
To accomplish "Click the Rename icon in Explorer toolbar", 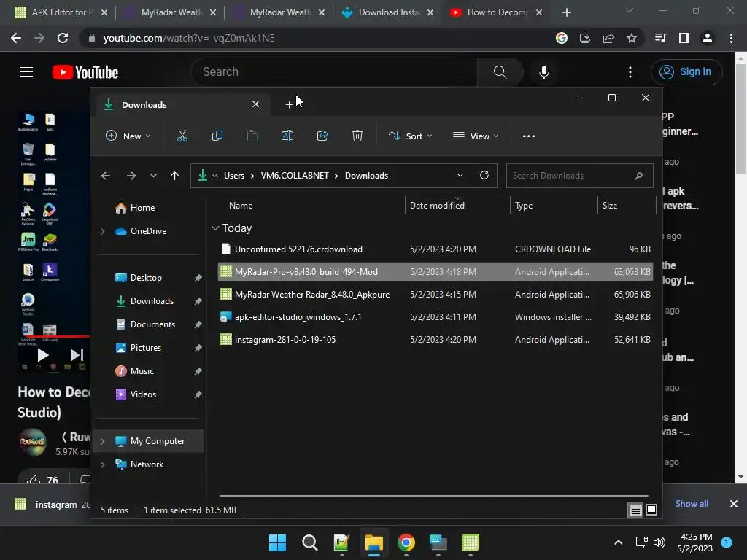I will click(x=287, y=136).
